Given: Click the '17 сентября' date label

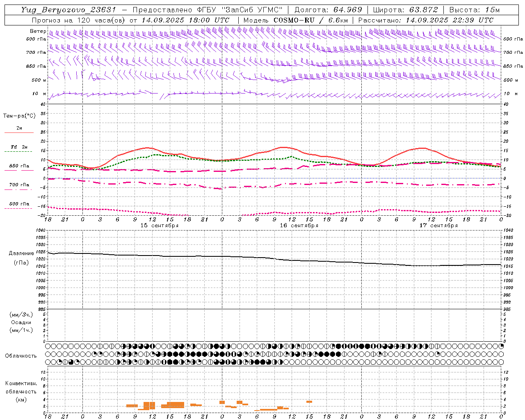Looking at the screenshot, I should pos(438,226).
